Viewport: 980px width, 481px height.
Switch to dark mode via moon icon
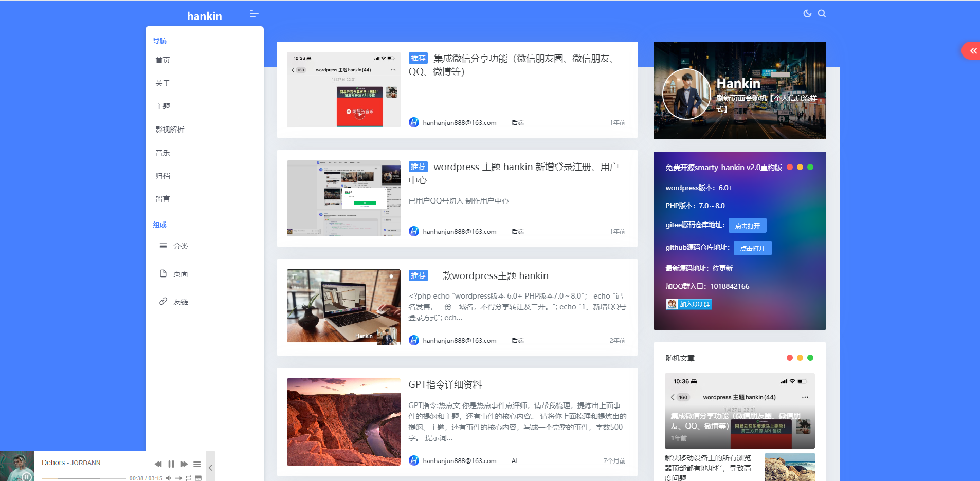point(807,13)
